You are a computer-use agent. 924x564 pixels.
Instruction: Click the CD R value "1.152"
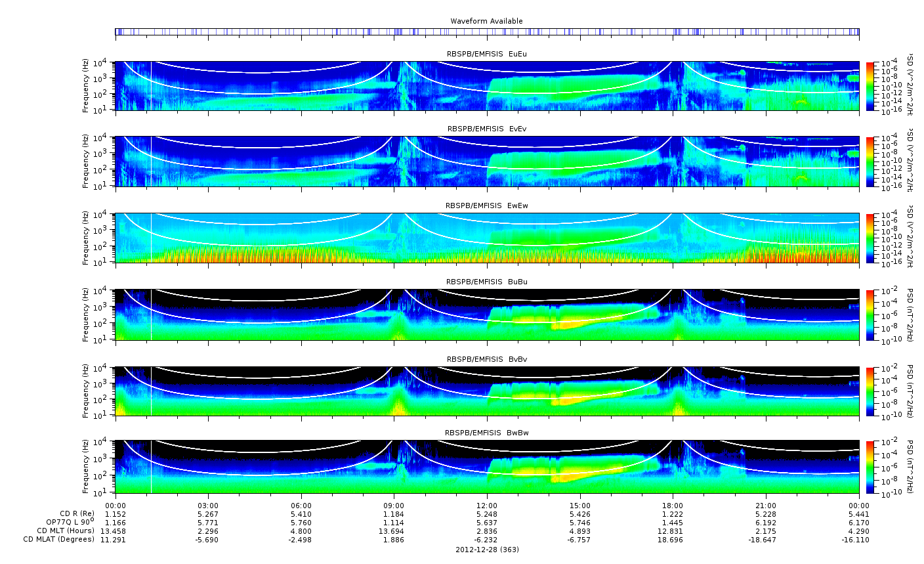[115, 513]
